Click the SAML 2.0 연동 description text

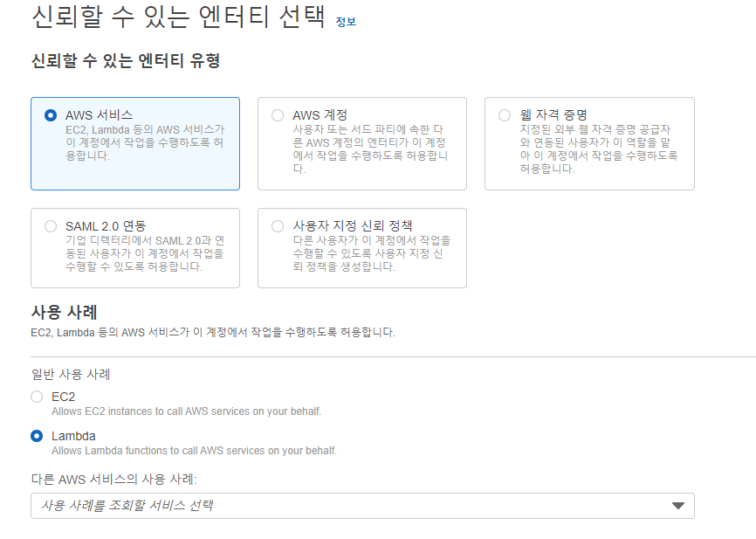click(145, 253)
